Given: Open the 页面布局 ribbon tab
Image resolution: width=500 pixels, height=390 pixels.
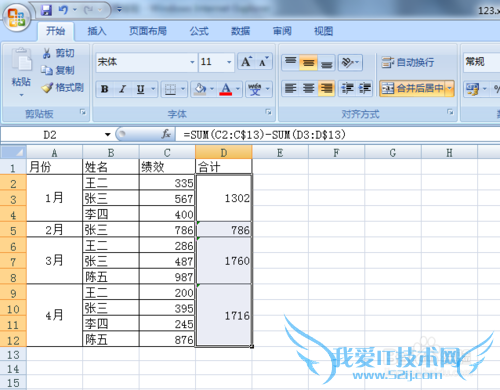Looking at the screenshot, I should [x=148, y=31].
